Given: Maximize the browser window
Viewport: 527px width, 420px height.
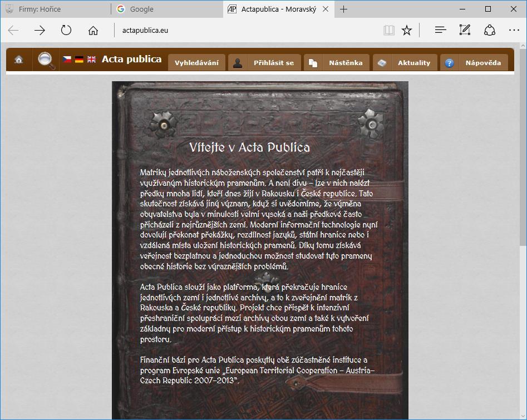Looking at the screenshot, I should tap(488, 9).
